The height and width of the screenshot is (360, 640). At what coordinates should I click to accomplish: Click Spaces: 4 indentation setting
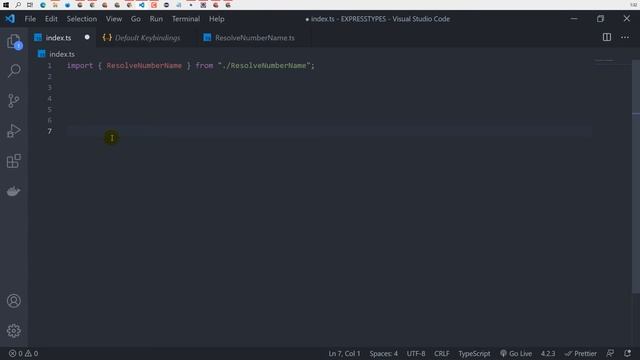pyautogui.click(x=383, y=353)
